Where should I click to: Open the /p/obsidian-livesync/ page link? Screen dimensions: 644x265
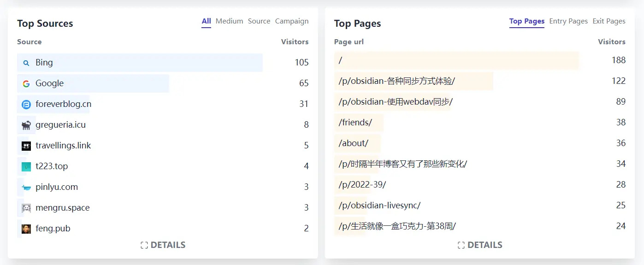[x=379, y=206]
